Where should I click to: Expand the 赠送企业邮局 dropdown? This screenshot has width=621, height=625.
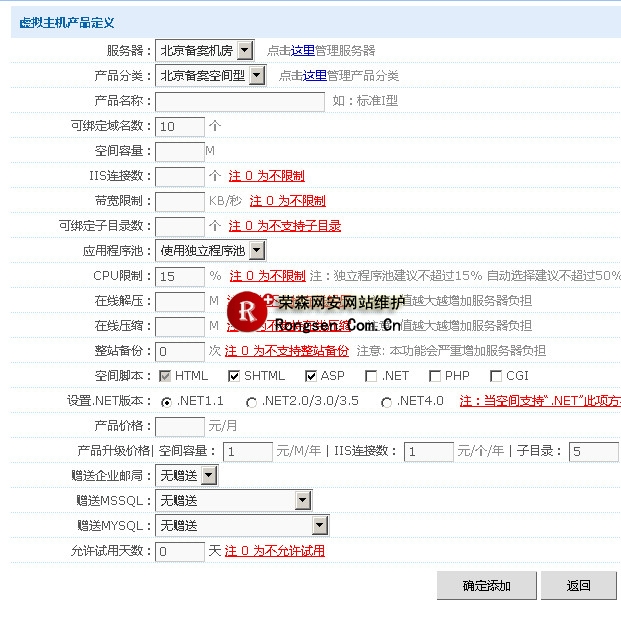(x=208, y=475)
